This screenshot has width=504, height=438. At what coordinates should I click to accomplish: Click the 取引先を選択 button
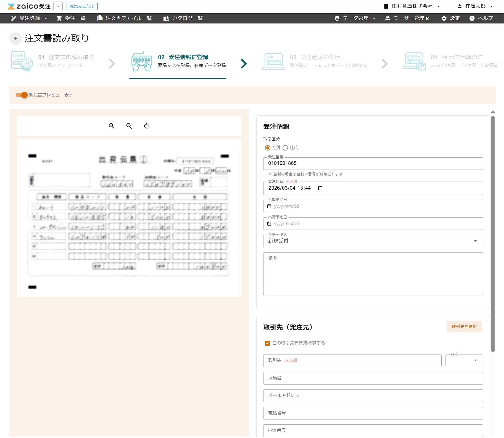(x=464, y=327)
